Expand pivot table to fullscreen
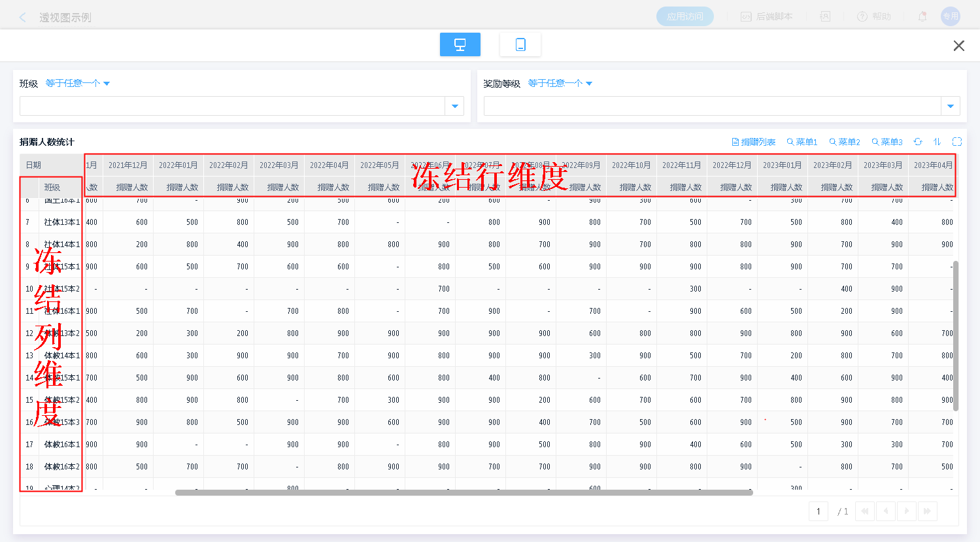The height and width of the screenshot is (542, 980). pos(957,142)
